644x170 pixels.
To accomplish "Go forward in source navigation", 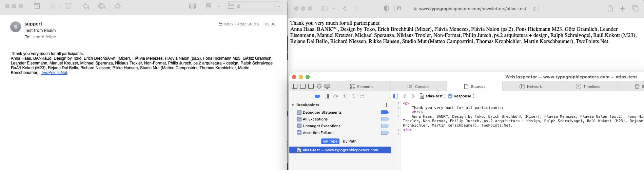I will point(413,96).
